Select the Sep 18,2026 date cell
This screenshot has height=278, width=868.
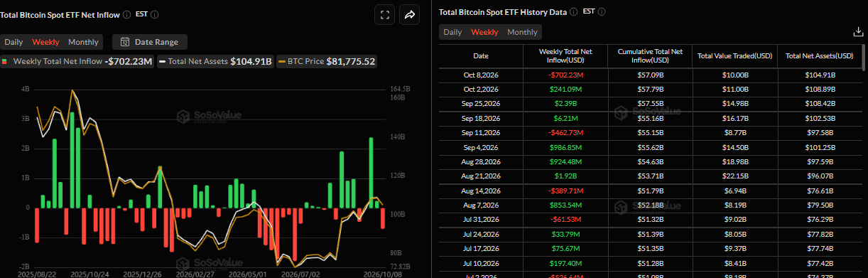[x=481, y=118]
